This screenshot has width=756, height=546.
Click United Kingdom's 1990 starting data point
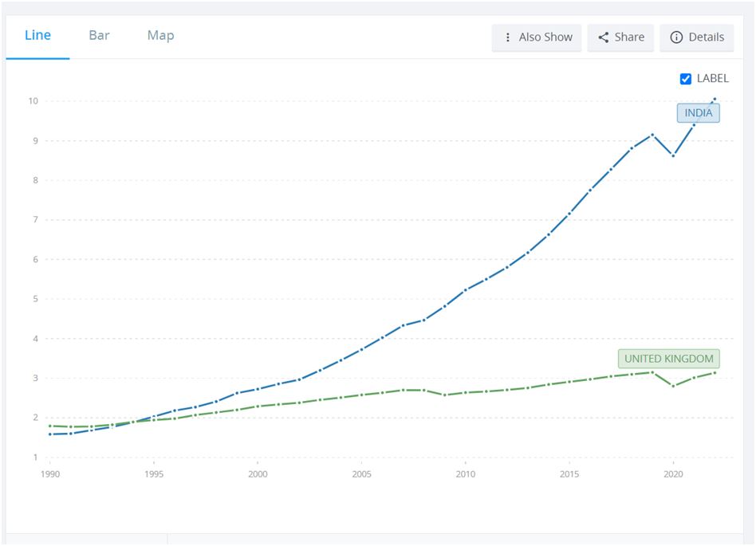click(50, 426)
